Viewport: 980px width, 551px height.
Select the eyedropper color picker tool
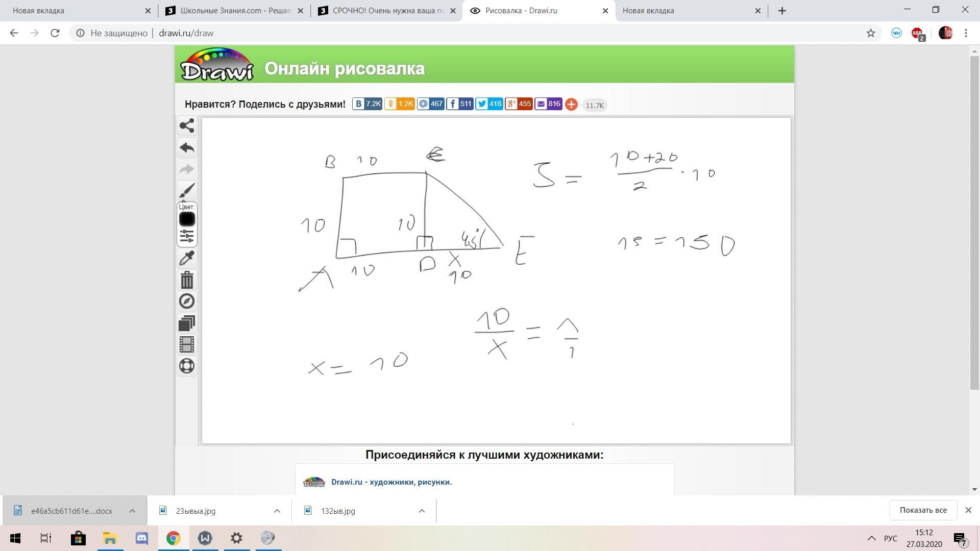(187, 258)
